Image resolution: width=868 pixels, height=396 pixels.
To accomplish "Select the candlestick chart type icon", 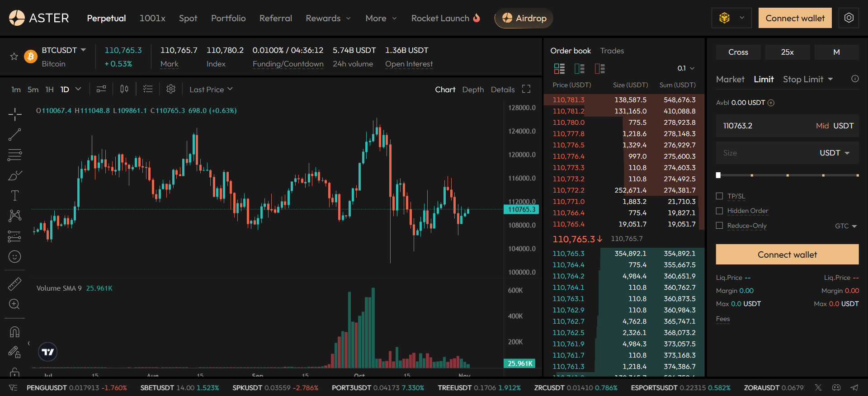I will coord(124,89).
